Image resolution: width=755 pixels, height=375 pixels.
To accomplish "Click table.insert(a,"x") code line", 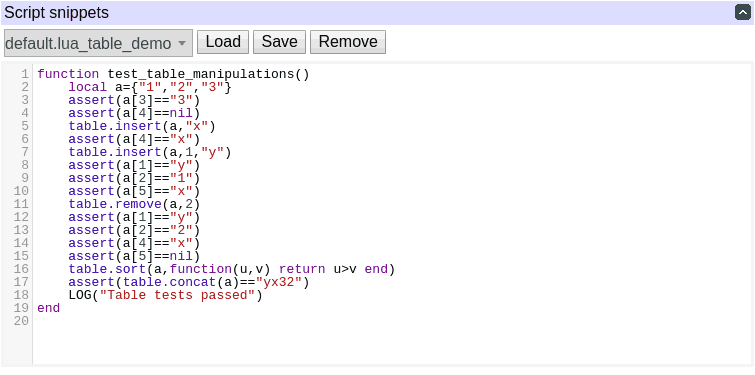I will pyautogui.click(x=142, y=126).
